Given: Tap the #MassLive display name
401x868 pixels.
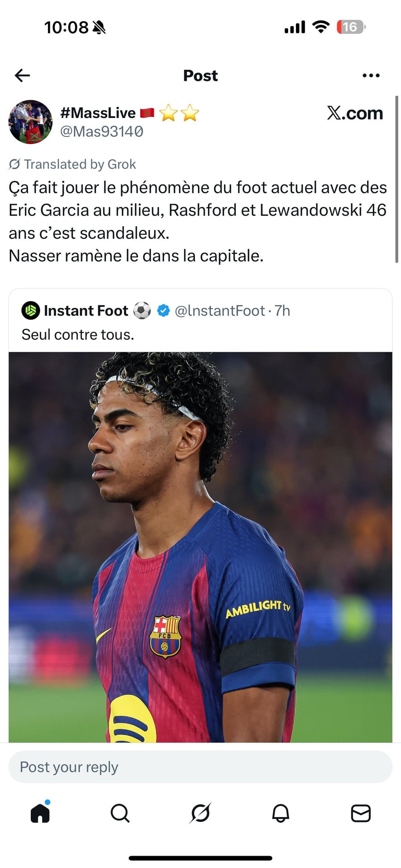Looking at the screenshot, I should pos(98,113).
